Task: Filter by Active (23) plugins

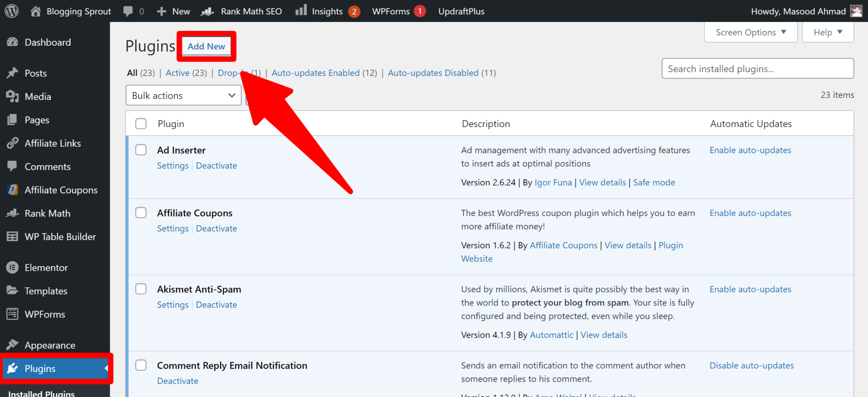Action: coord(186,73)
